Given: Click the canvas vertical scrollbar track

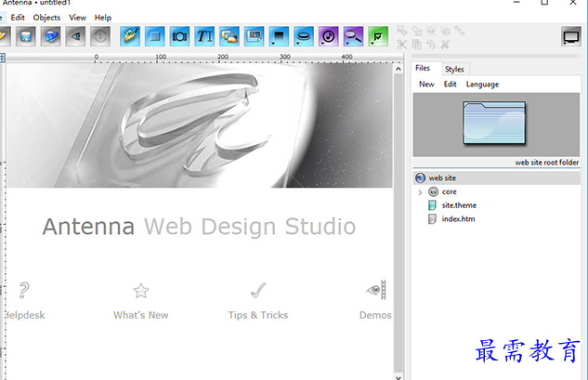Looking at the screenshot, I should point(399,221).
